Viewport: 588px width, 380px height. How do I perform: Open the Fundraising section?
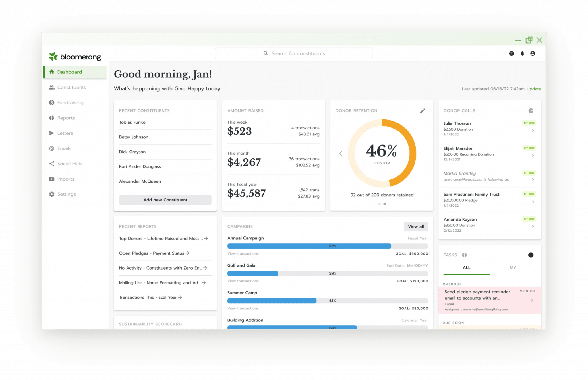pyautogui.click(x=70, y=102)
